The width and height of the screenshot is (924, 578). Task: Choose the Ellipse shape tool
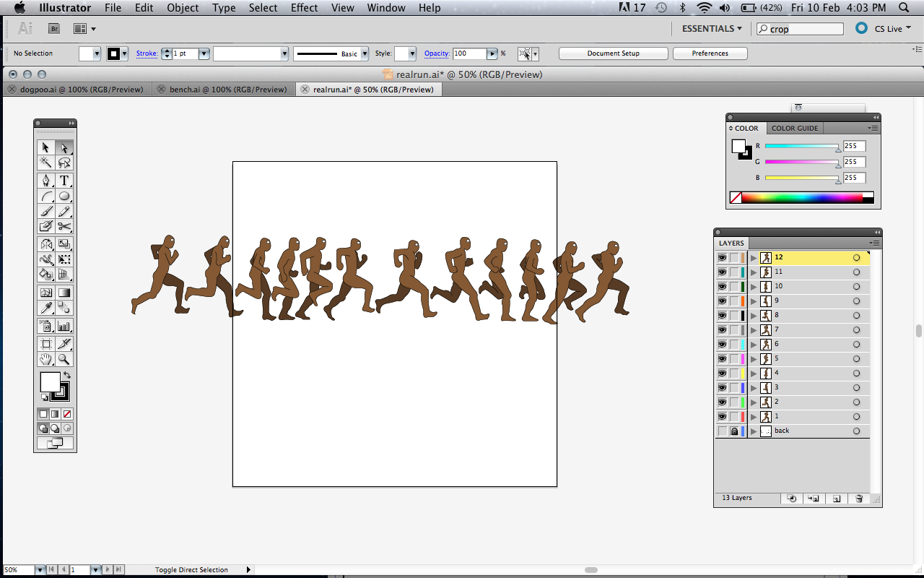point(64,196)
